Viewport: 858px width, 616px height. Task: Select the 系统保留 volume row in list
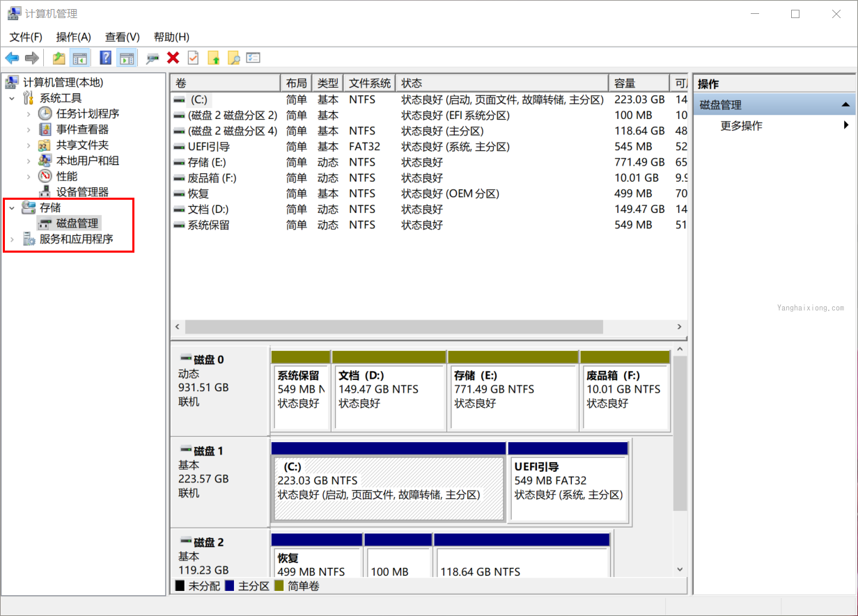pos(430,225)
